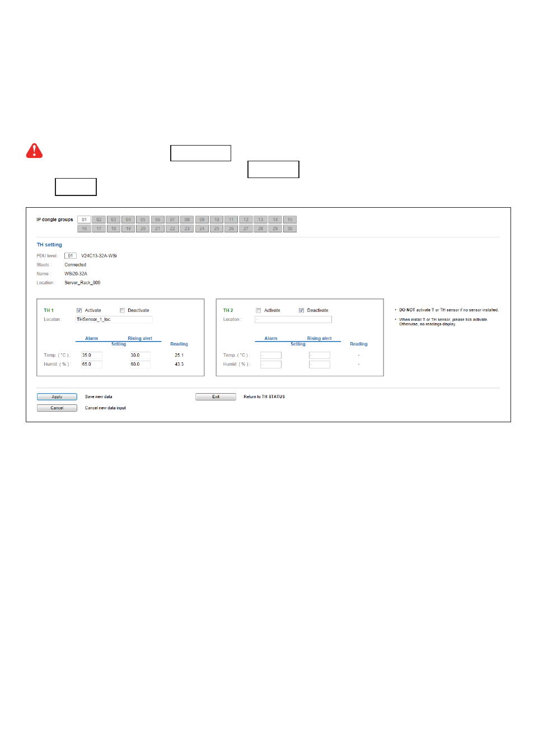Viewport: 534px width, 756px height.
Task: Select IP dongle group 23
Action: click(x=187, y=228)
